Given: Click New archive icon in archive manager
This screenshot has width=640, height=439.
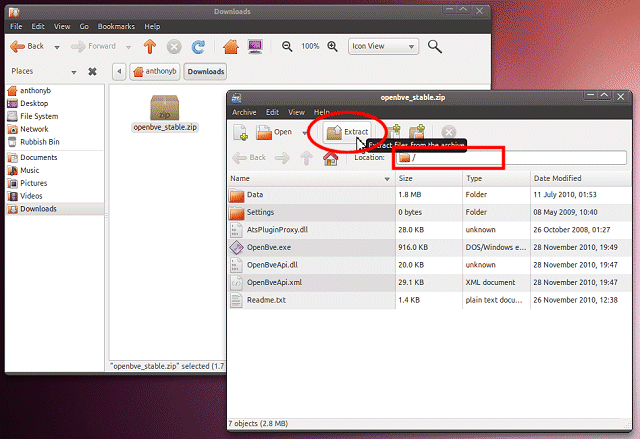Looking at the screenshot, I should click(240, 132).
